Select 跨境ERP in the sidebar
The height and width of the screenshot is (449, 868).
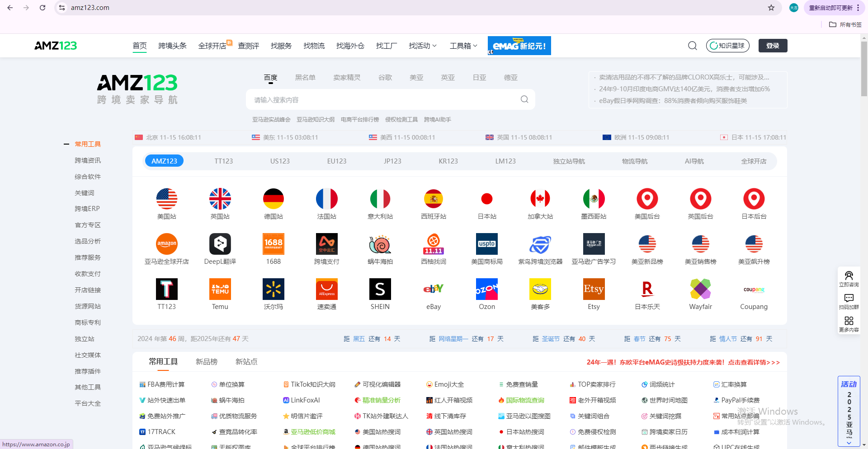coord(87,209)
